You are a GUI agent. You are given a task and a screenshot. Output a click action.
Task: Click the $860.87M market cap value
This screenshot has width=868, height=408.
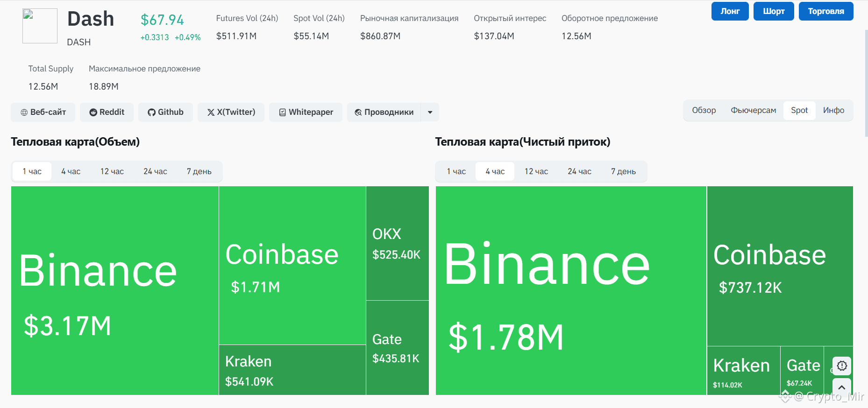tap(380, 36)
